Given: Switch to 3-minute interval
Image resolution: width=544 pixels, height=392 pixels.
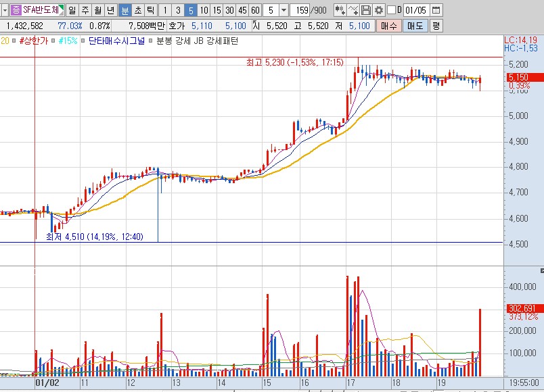Looking at the screenshot, I should (x=178, y=10).
